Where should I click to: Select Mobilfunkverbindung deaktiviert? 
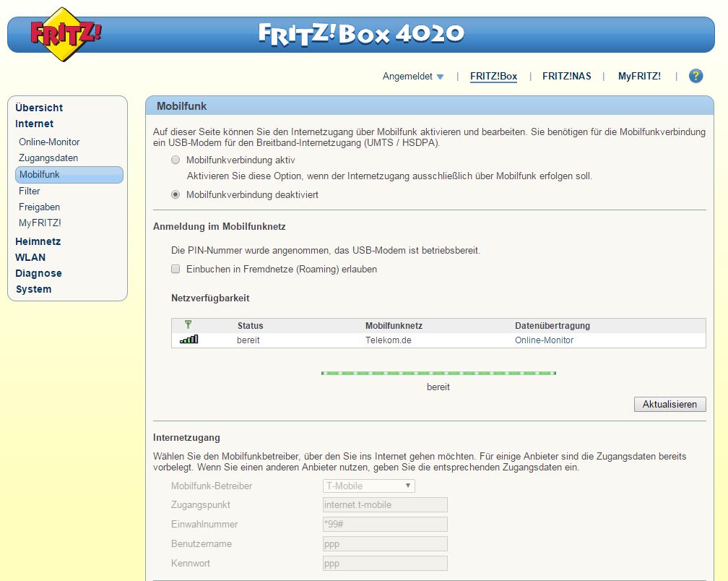[175, 194]
